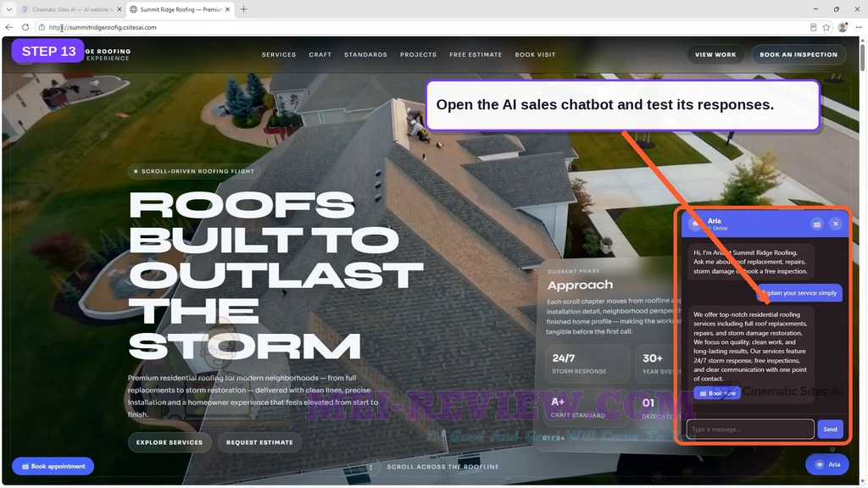View site information lock icon

(42, 27)
